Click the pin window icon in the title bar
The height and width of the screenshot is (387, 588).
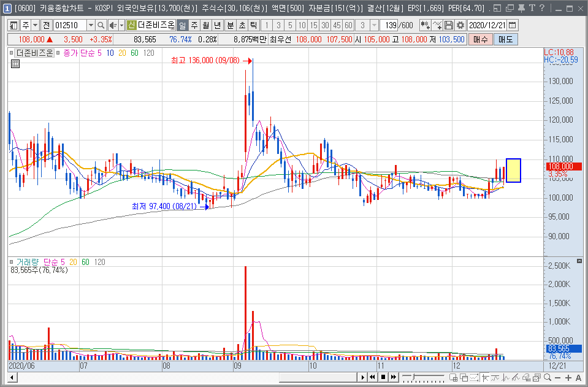click(x=522, y=8)
